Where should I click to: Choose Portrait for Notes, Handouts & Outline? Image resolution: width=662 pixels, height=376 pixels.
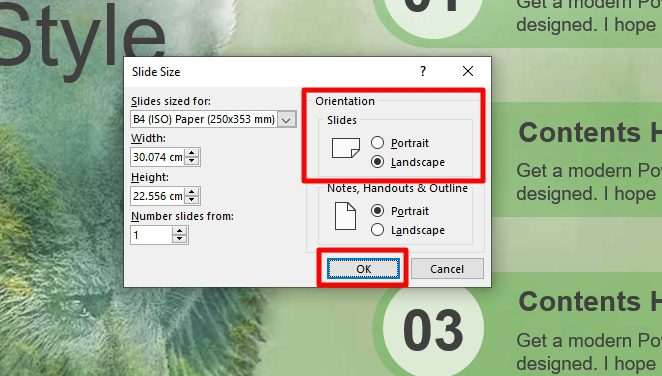[377, 211]
